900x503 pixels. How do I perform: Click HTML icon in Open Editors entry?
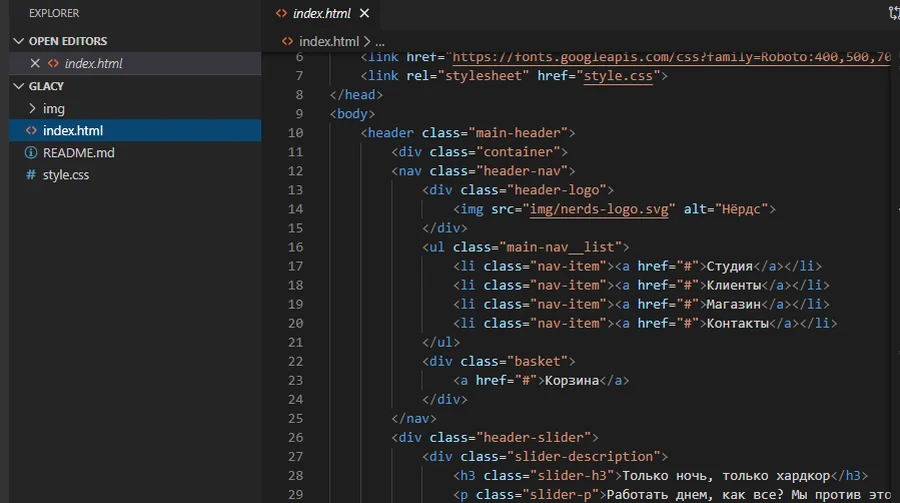coord(53,63)
